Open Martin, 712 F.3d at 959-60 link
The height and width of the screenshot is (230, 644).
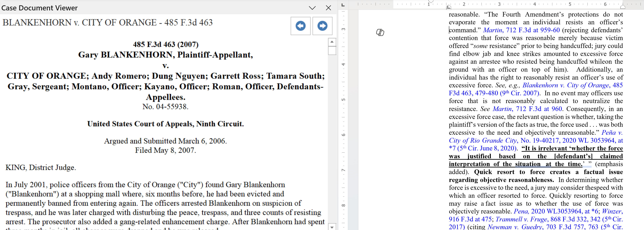click(521, 30)
